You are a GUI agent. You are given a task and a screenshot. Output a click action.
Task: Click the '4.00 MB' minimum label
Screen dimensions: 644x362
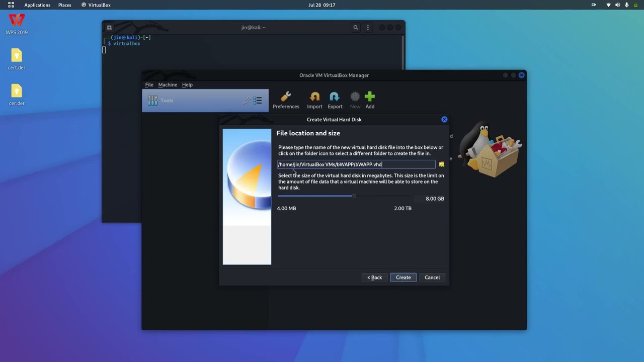tap(286, 208)
